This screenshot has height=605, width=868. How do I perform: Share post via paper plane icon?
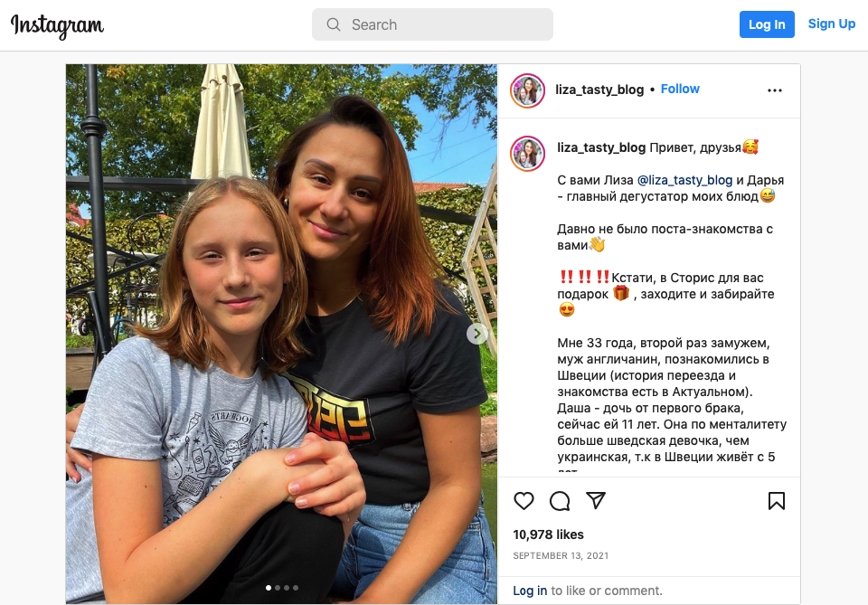[595, 501]
